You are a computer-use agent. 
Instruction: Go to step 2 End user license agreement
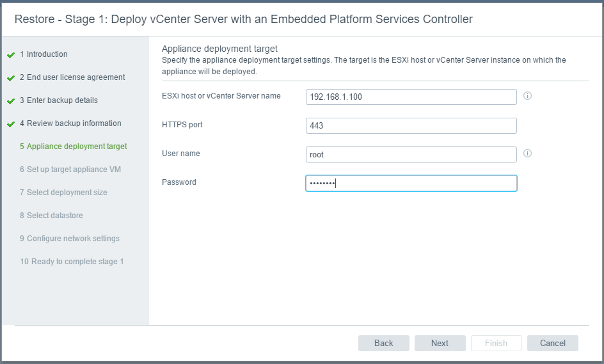coord(72,77)
